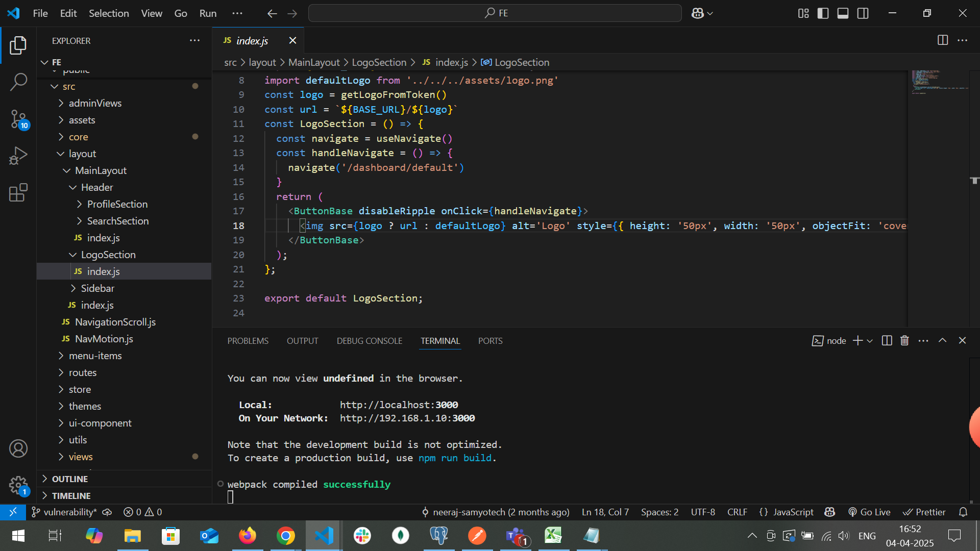Switch to the Debug Console tab
The height and width of the screenshot is (551, 980).
[369, 341]
